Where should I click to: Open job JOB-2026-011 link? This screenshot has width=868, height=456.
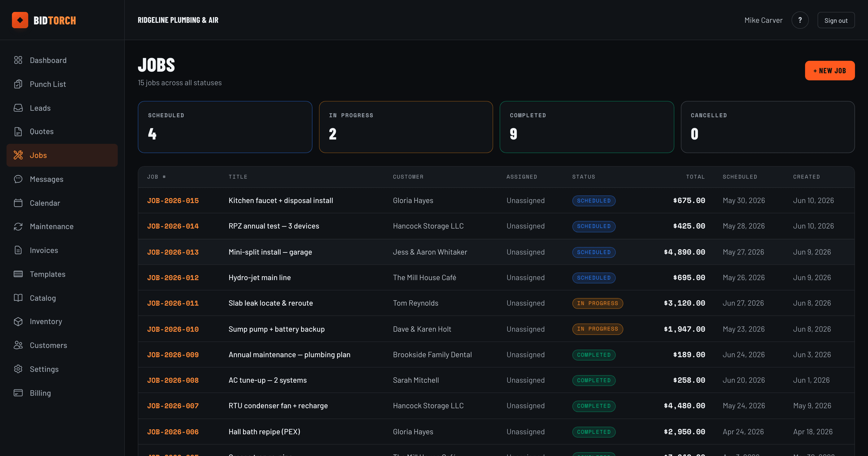[x=173, y=303]
